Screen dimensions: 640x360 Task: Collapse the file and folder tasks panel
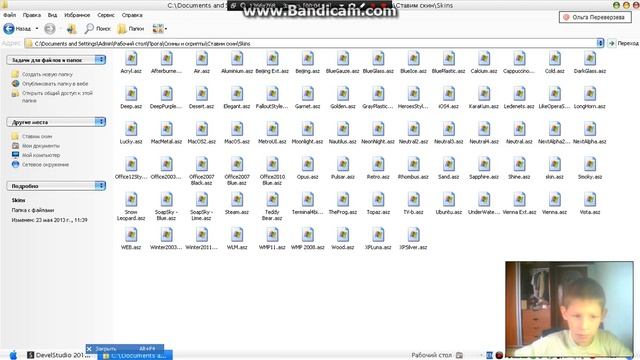click(100, 60)
